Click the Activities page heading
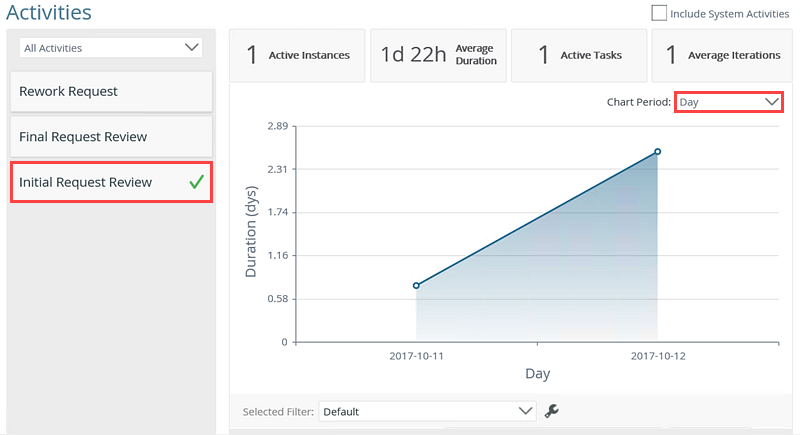800x435 pixels. coord(49,13)
